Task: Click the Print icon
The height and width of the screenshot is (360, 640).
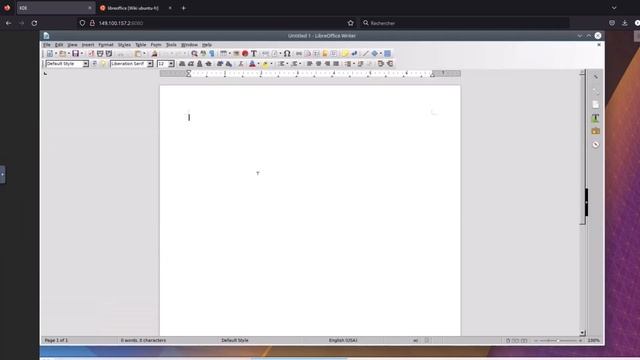Action: click(100, 53)
